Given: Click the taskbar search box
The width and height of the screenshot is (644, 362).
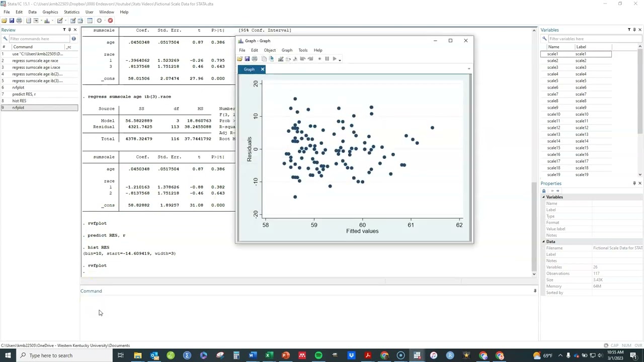Looking at the screenshot, I should pyautogui.click(x=64, y=355).
